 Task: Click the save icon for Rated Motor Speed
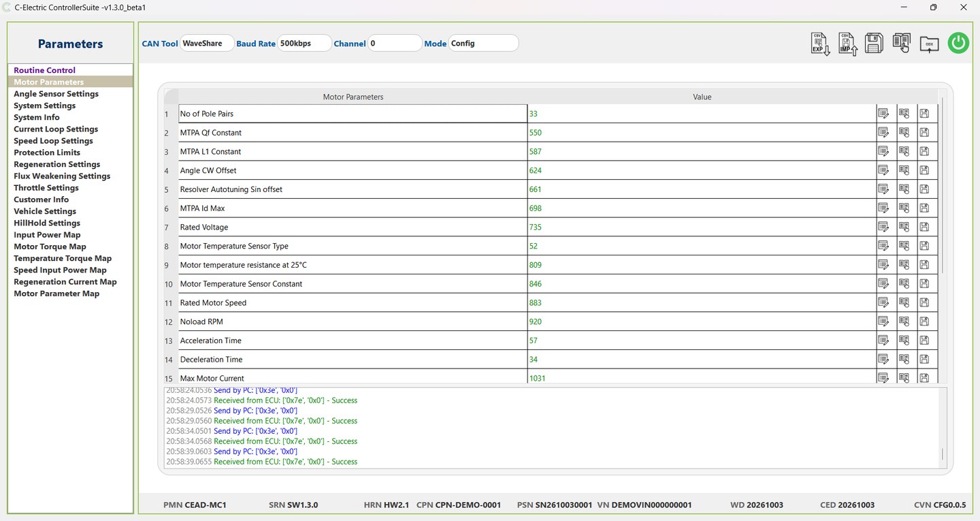point(924,302)
